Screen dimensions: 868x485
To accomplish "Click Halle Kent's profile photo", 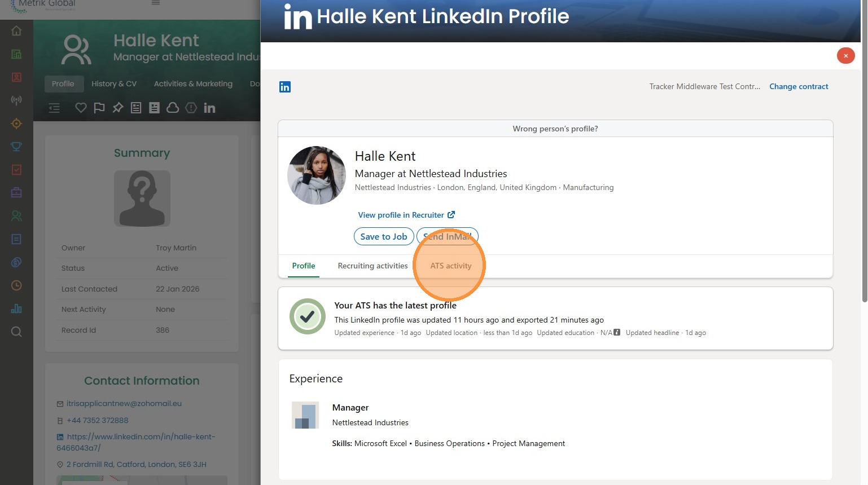I will (317, 175).
